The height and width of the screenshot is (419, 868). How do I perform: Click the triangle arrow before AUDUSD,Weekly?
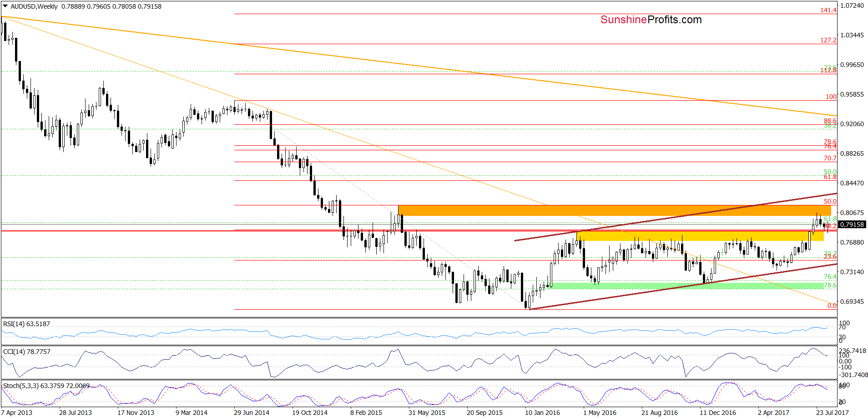coord(5,6)
